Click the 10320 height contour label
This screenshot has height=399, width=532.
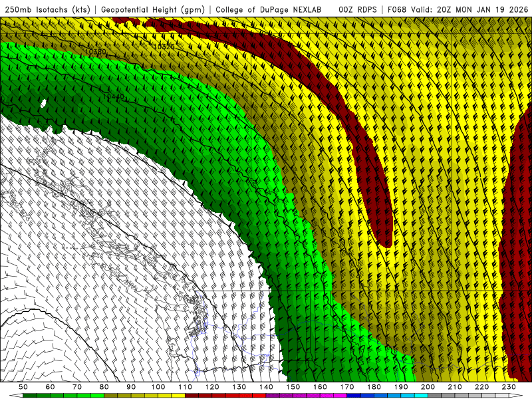164,47
